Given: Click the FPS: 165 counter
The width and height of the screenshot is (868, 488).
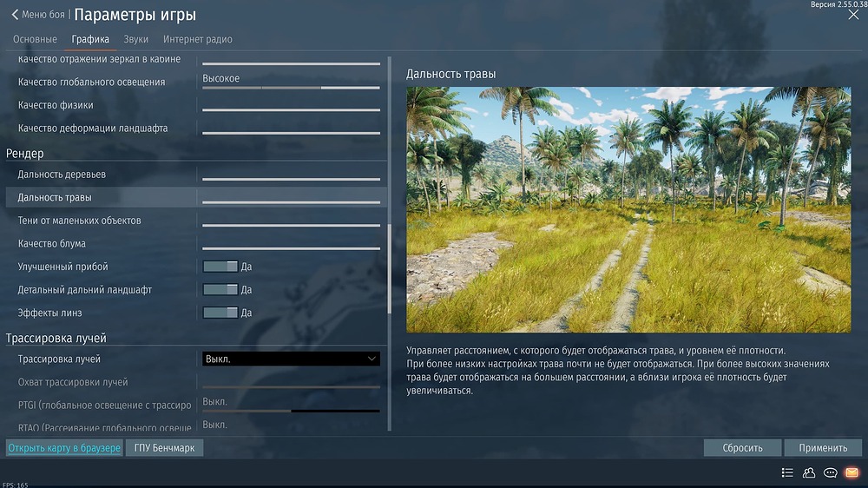Looking at the screenshot, I should 15,485.
